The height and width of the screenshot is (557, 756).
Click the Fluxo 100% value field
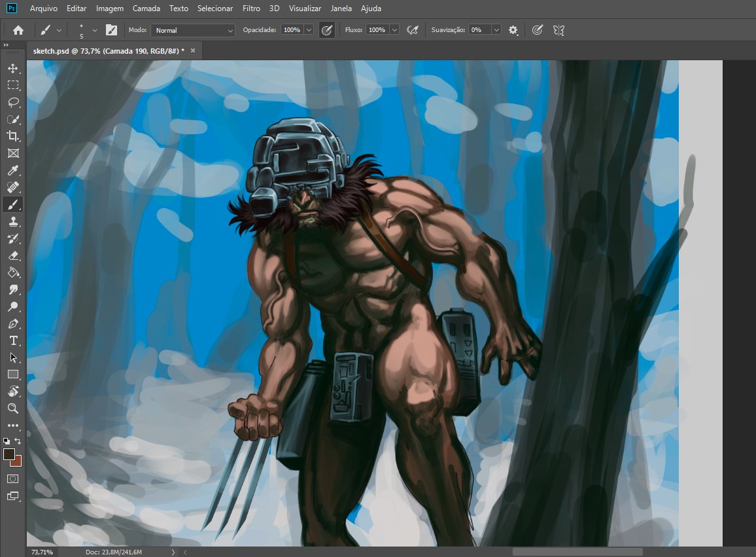[x=377, y=30]
